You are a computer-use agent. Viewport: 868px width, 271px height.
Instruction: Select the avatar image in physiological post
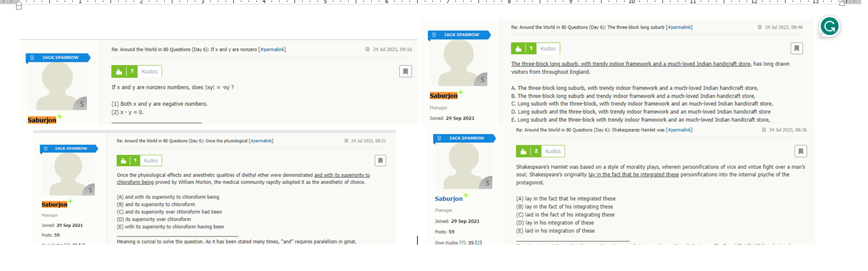(68, 174)
